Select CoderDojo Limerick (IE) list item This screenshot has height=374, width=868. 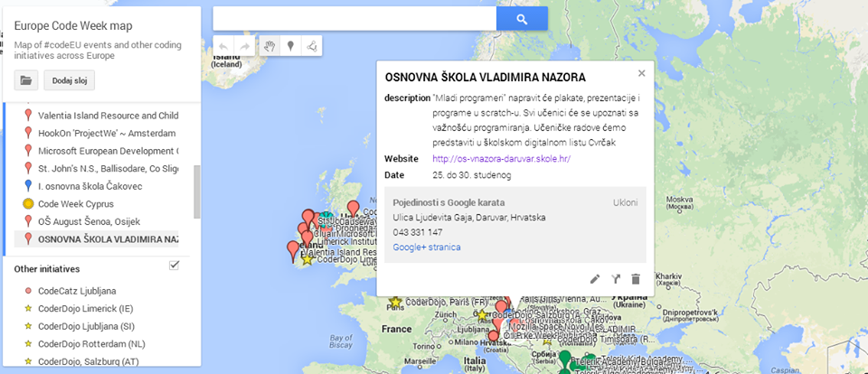[x=86, y=308]
